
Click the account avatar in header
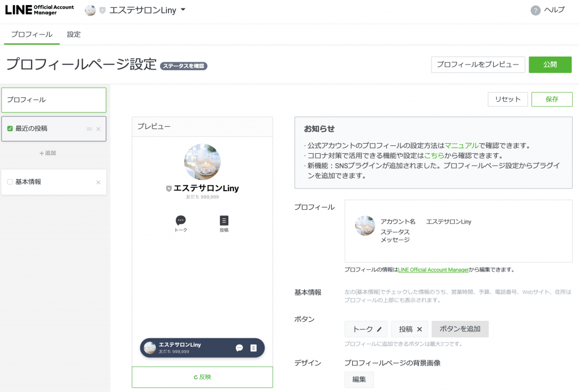(90, 10)
